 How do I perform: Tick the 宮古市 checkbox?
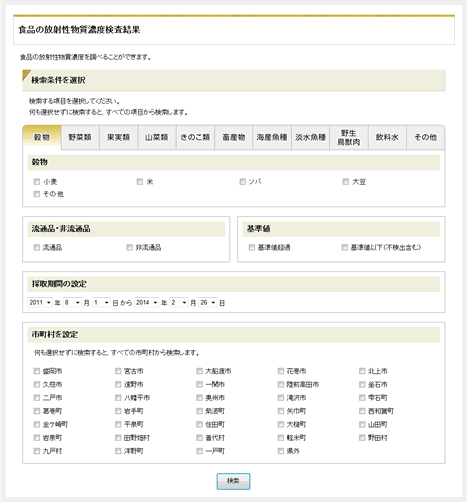click(118, 371)
